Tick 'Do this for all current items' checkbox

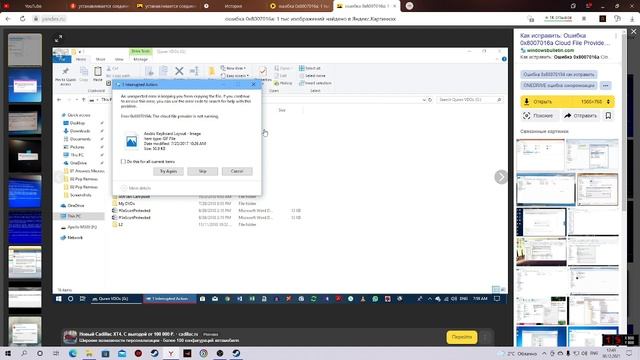123,162
